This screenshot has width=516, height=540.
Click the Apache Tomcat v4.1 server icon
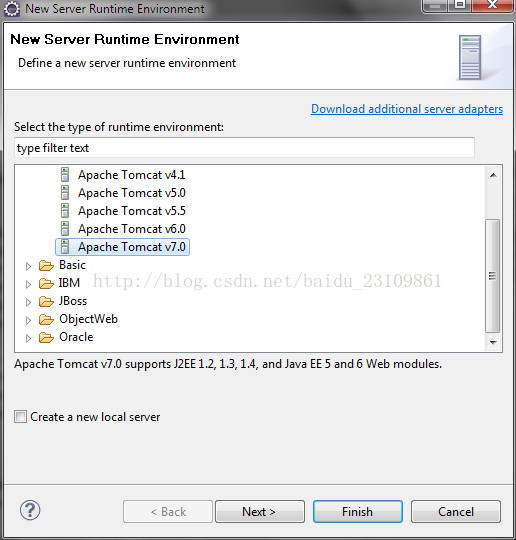(65, 175)
